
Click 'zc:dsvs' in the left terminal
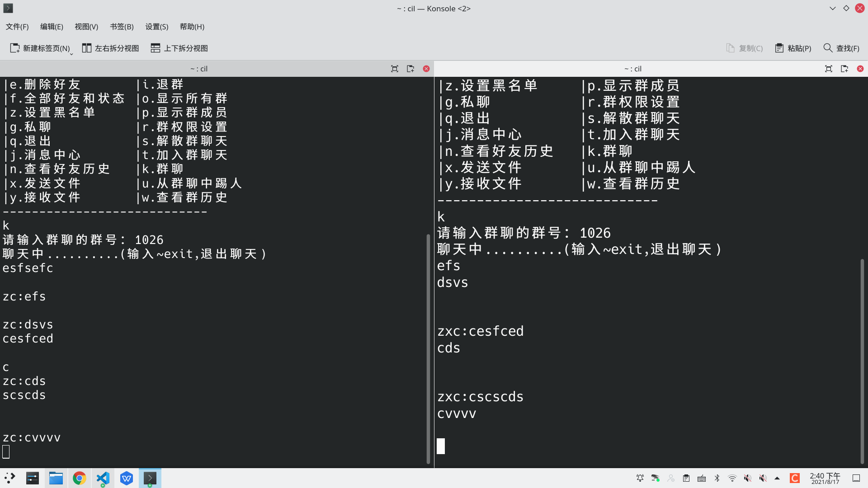tap(28, 324)
